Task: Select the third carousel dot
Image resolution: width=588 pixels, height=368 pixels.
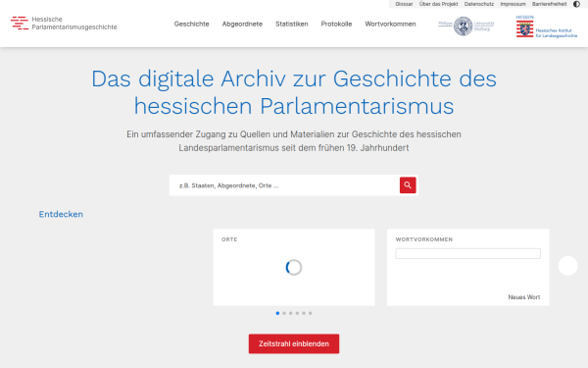Action: point(291,313)
